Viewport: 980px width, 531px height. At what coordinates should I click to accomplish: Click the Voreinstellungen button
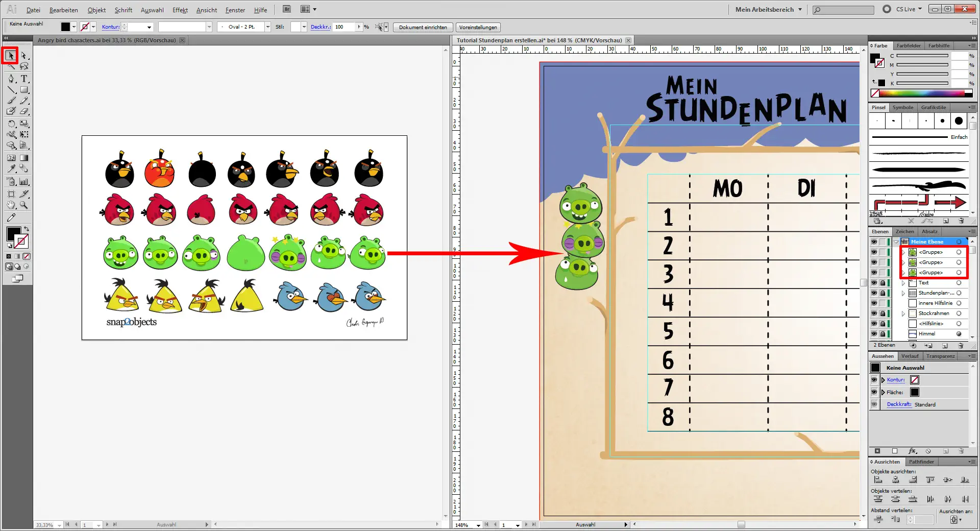(478, 27)
